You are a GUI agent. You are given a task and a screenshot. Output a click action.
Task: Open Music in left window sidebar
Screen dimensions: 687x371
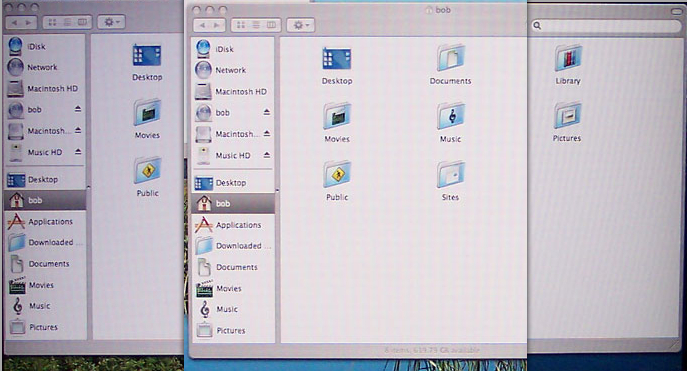pos(46,306)
